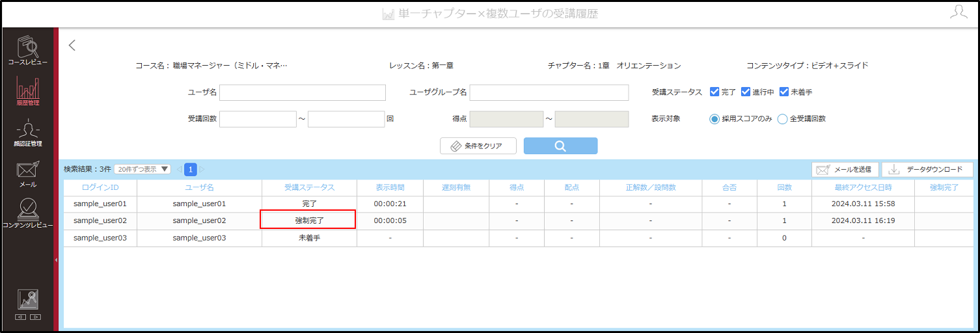Uncheck the 完了 status checkbox
The image size is (980, 333).
715,92
